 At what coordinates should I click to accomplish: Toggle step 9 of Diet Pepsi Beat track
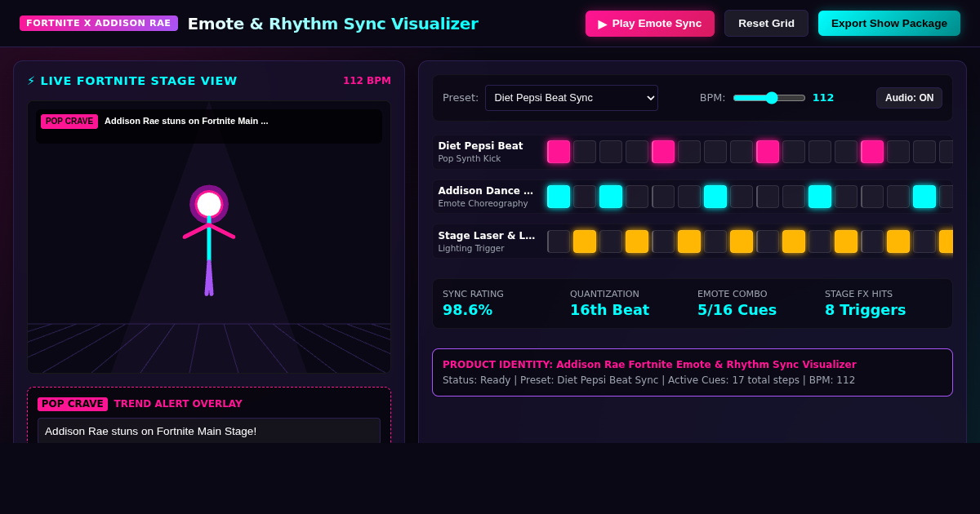coord(768,152)
